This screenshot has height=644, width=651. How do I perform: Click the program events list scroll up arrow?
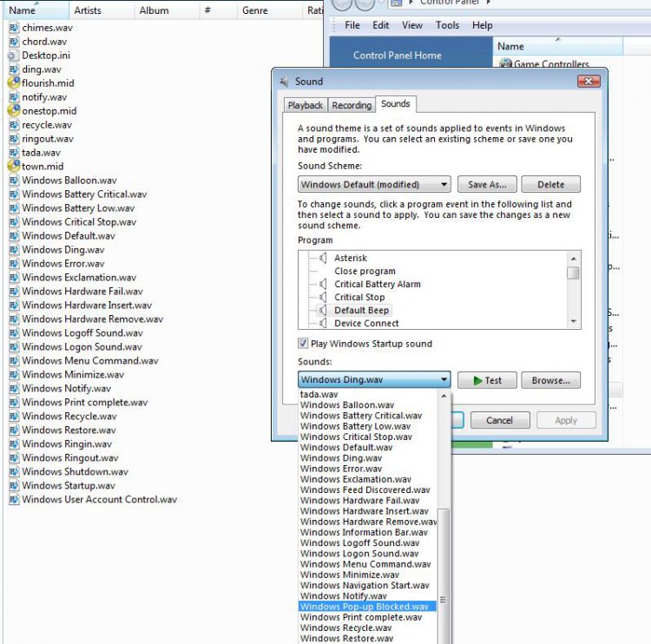[574, 259]
